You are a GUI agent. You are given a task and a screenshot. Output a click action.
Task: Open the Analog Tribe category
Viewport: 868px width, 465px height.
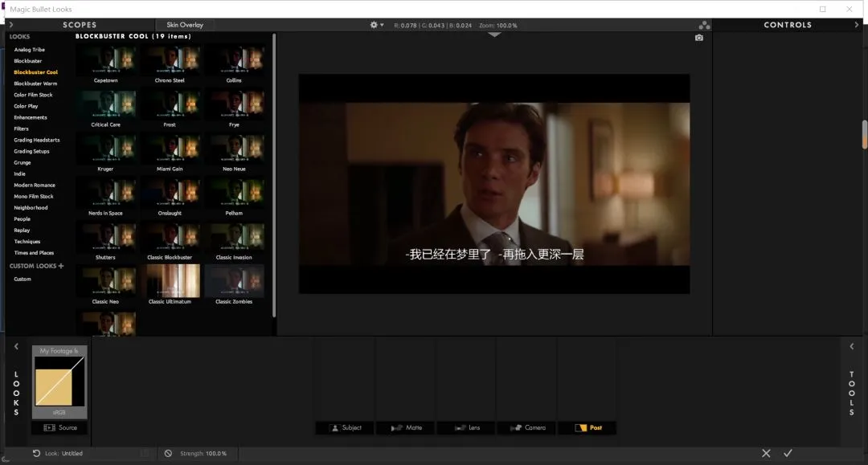30,50
